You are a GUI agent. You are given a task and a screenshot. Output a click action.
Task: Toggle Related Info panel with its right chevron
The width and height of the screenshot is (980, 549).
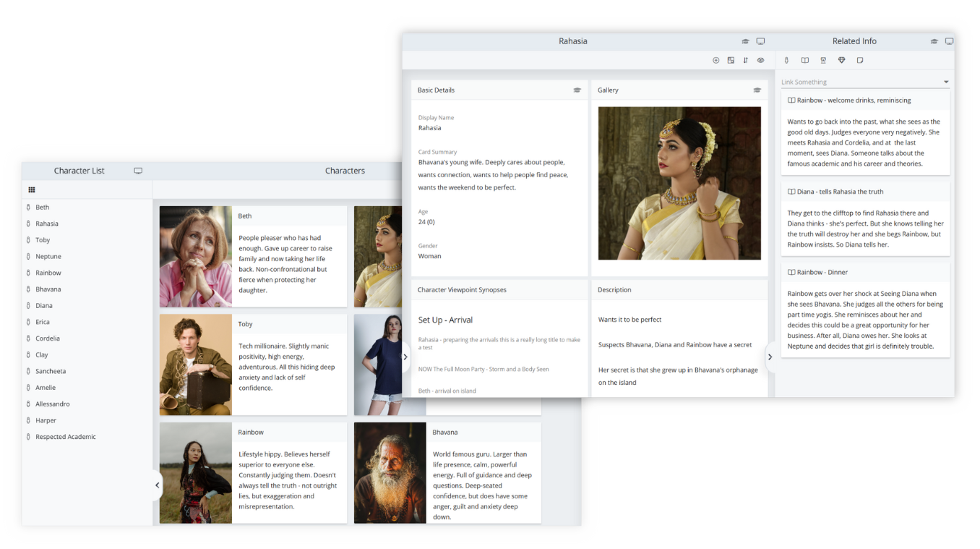coord(770,357)
